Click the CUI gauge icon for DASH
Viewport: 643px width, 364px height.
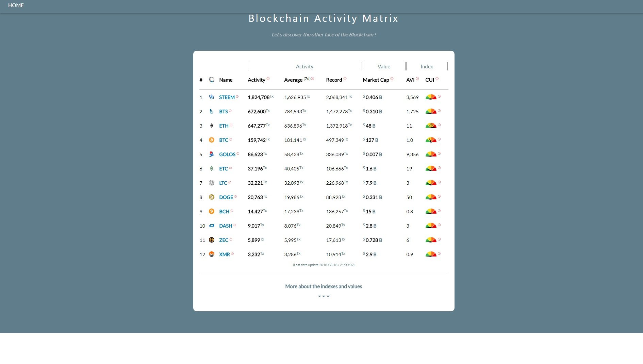[x=431, y=226]
